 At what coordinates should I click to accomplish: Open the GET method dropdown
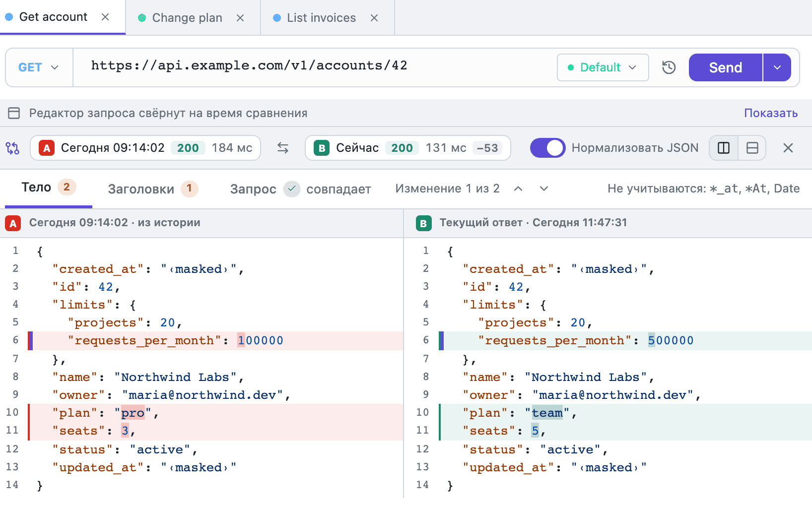point(39,67)
